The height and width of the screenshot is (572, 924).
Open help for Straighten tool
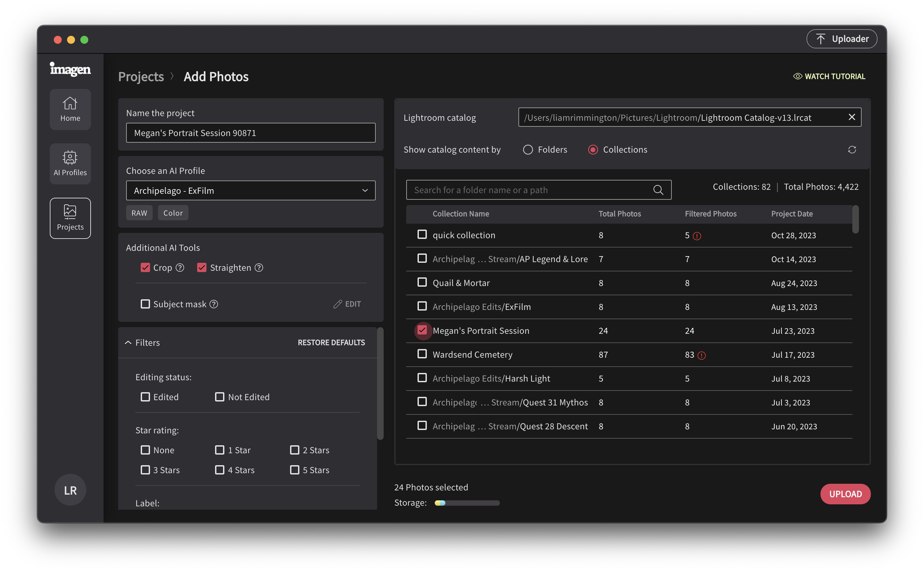pyautogui.click(x=259, y=268)
